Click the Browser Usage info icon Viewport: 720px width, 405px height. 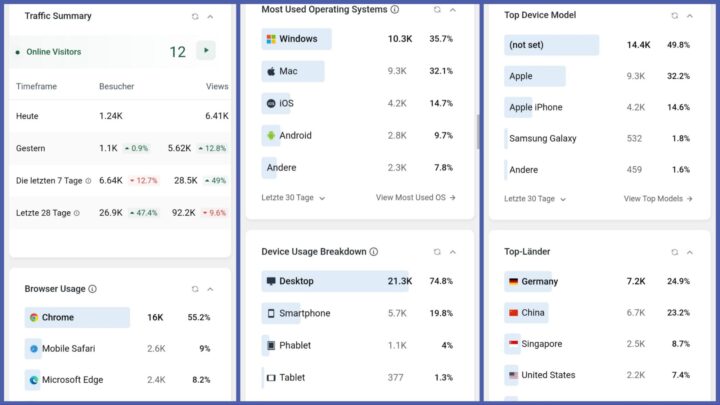[x=93, y=289]
